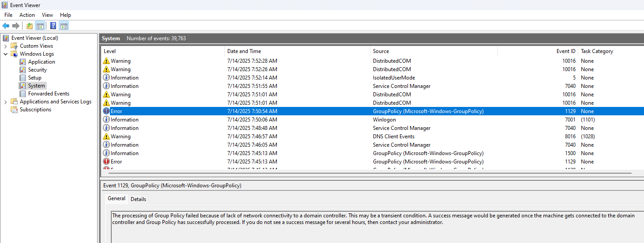Click the Up One Level folder icon

pyautogui.click(x=30, y=26)
